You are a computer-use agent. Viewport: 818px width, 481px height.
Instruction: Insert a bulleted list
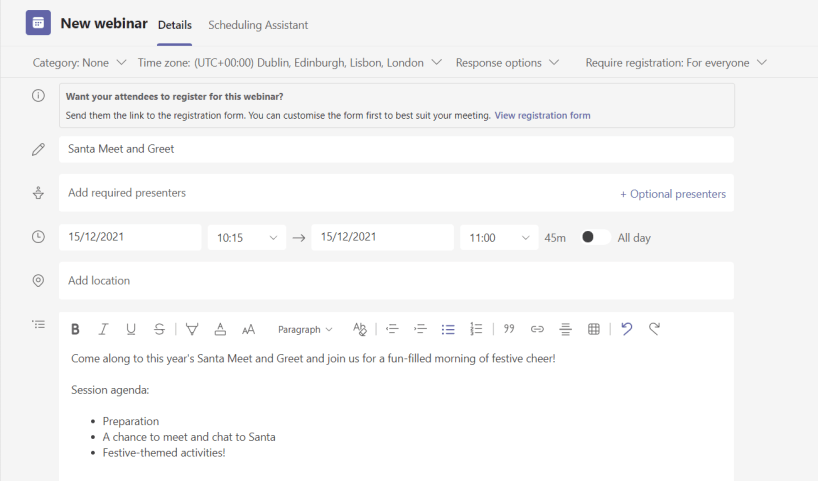click(448, 329)
